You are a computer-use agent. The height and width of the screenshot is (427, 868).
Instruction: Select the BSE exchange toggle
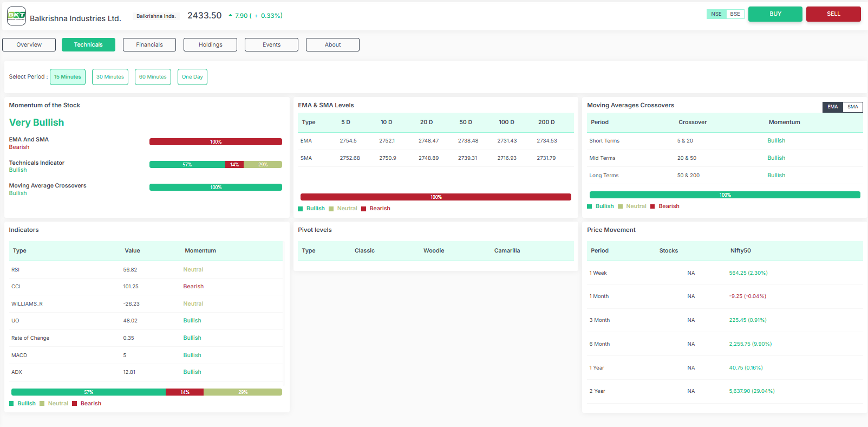coord(735,14)
